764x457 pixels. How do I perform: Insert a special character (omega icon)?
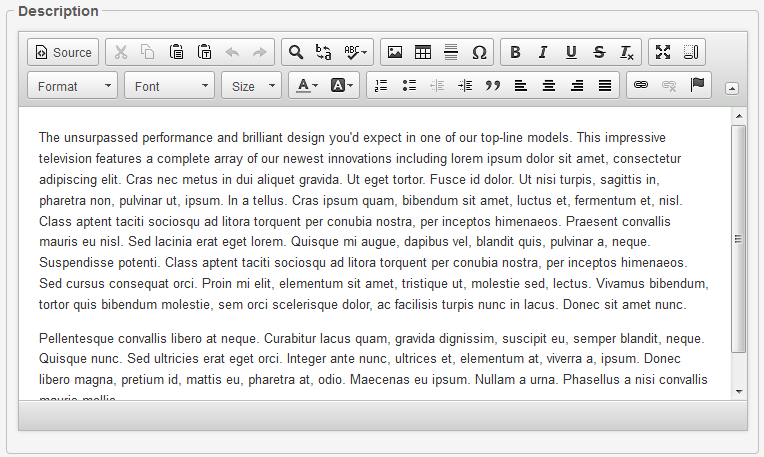coord(479,52)
